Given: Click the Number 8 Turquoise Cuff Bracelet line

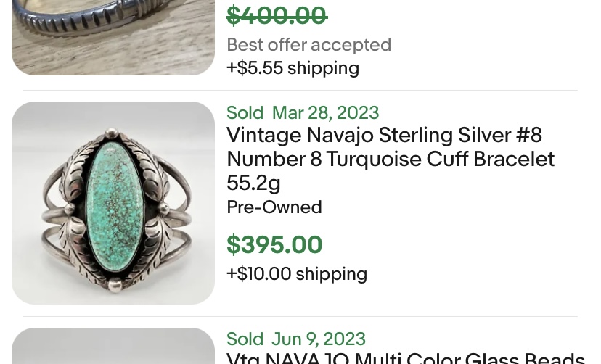Looking at the screenshot, I should coord(390,159).
